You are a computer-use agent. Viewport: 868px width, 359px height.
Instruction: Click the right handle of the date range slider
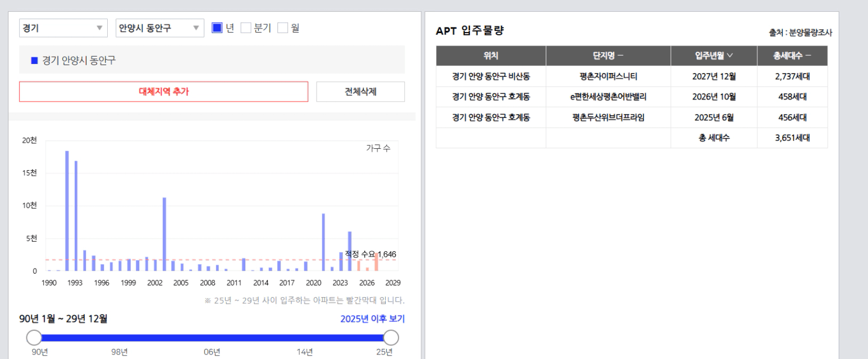pos(390,338)
